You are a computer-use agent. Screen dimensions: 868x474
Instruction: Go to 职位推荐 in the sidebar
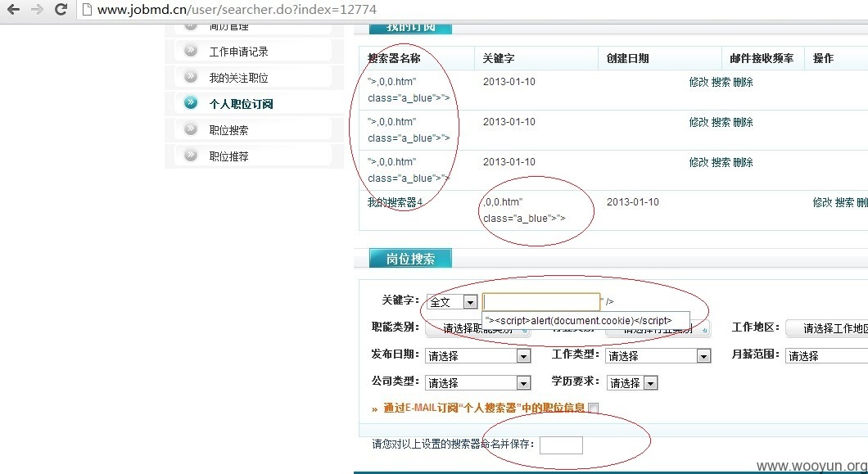click(228, 156)
